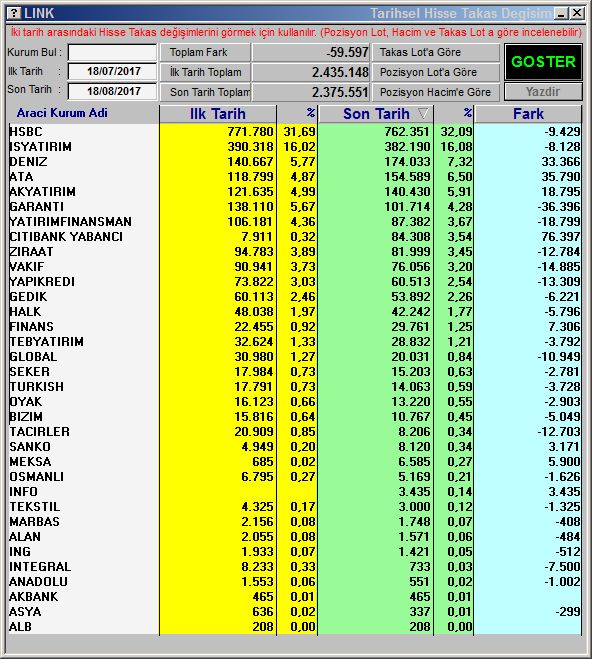Sort by Ilk Tarih column header
Image resolution: width=592 pixels, height=659 pixels.
coord(218,114)
